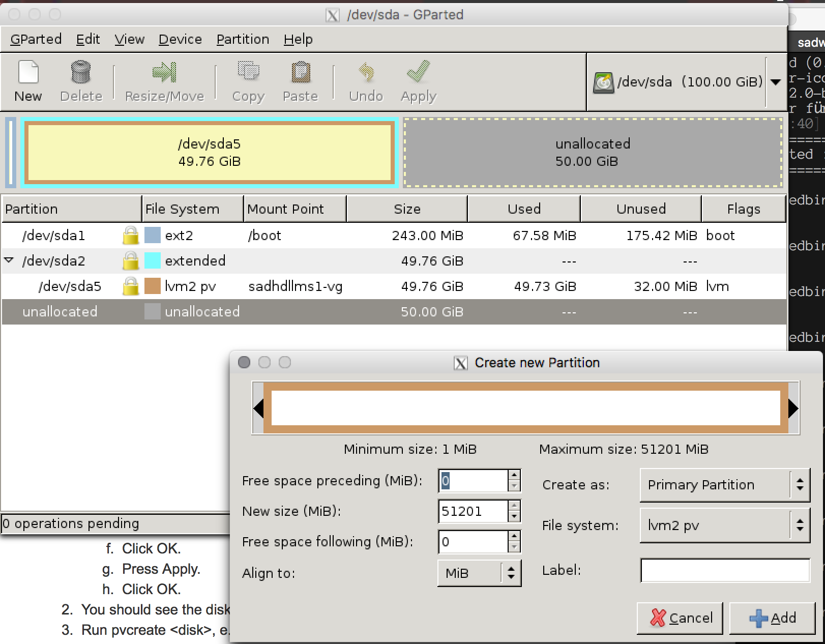Click the Label text field
The width and height of the screenshot is (825, 644).
tap(725, 570)
